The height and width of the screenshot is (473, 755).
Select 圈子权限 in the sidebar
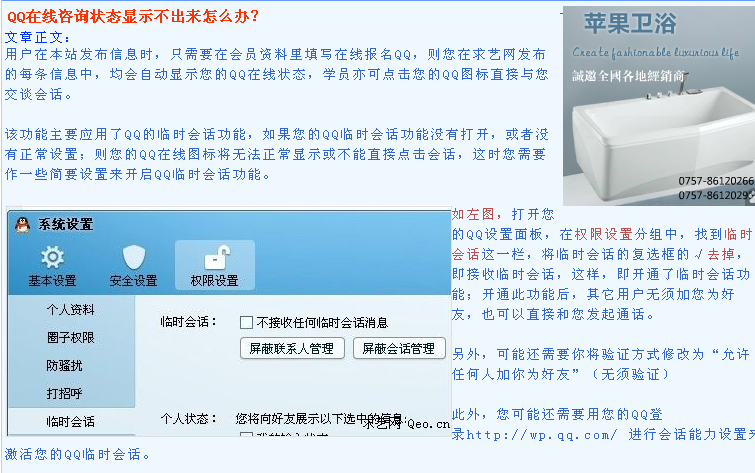click(71, 338)
